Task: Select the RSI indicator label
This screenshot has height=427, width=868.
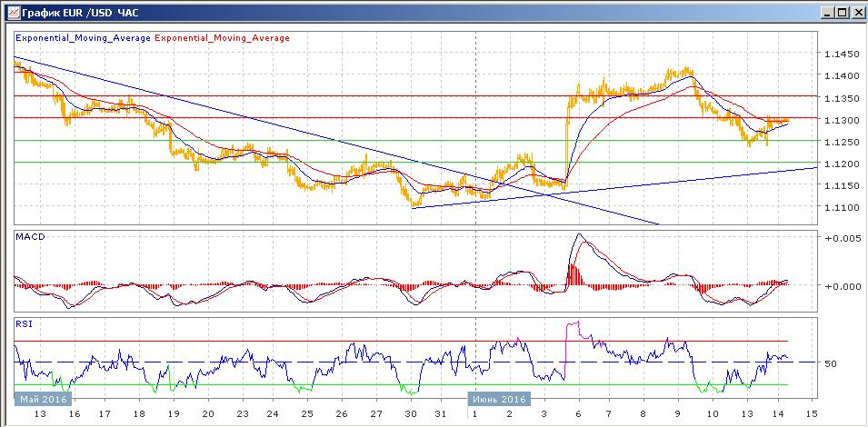Action: (25, 322)
